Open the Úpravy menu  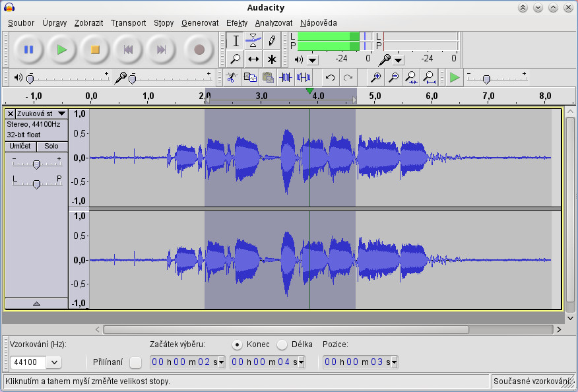[x=54, y=23]
